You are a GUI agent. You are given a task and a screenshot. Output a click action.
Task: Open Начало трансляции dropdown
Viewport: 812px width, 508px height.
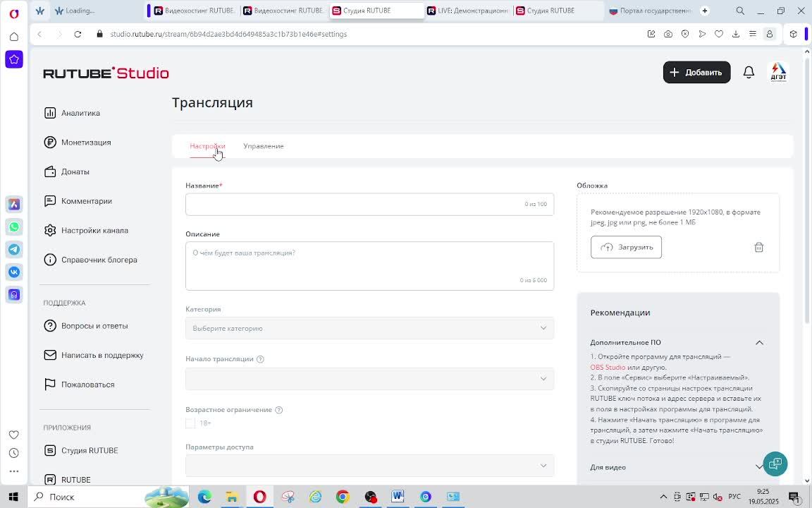click(369, 379)
